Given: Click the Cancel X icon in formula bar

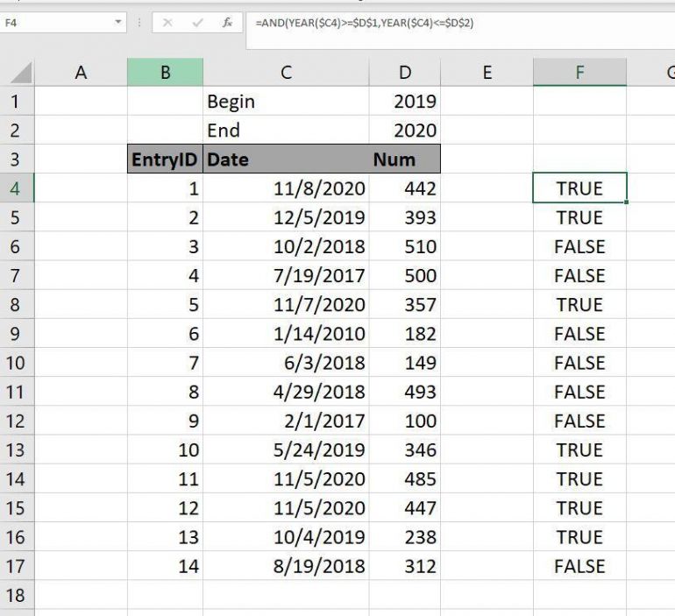Looking at the screenshot, I should pyautogui.click(x=168, y=23).
